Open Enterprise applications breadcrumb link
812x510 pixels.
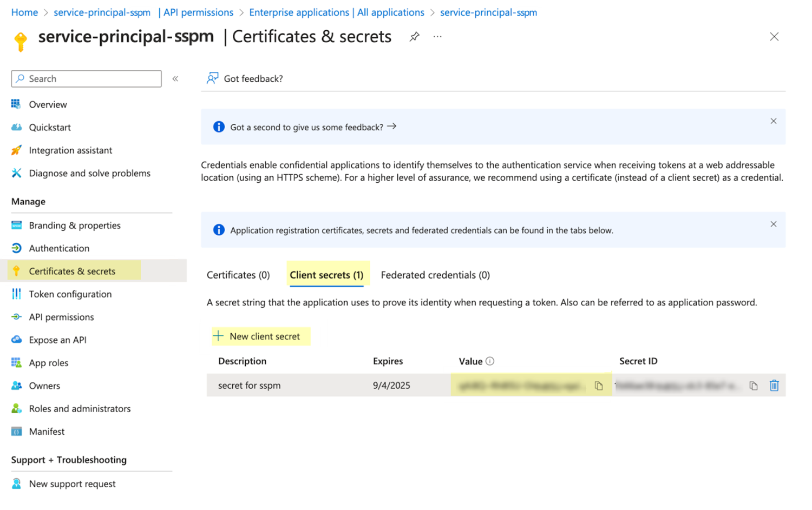click(336, 12)
